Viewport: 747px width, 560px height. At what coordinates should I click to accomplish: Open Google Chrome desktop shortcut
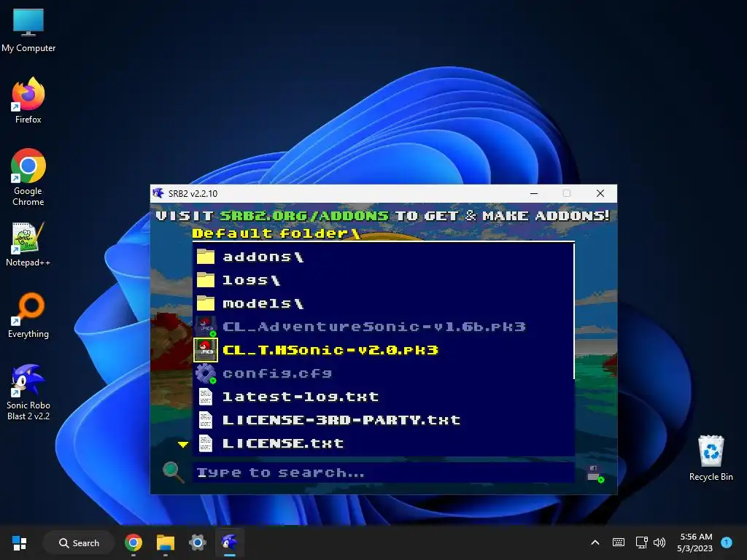click(x=28, y=177)
